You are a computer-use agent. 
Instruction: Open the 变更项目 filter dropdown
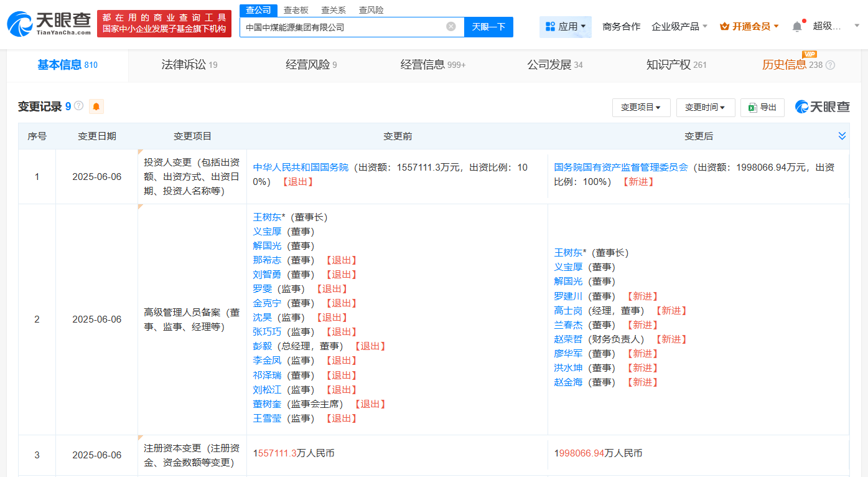click(641, 107)
